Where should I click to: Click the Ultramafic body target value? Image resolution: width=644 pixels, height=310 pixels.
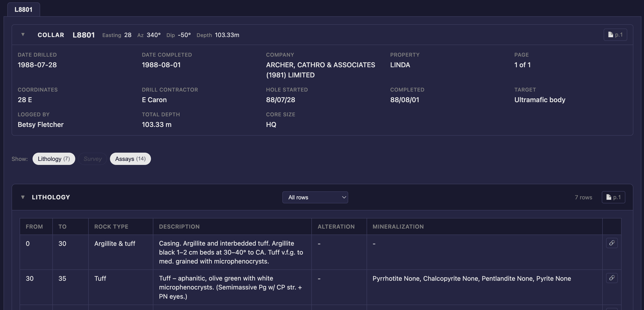point(539,100)
